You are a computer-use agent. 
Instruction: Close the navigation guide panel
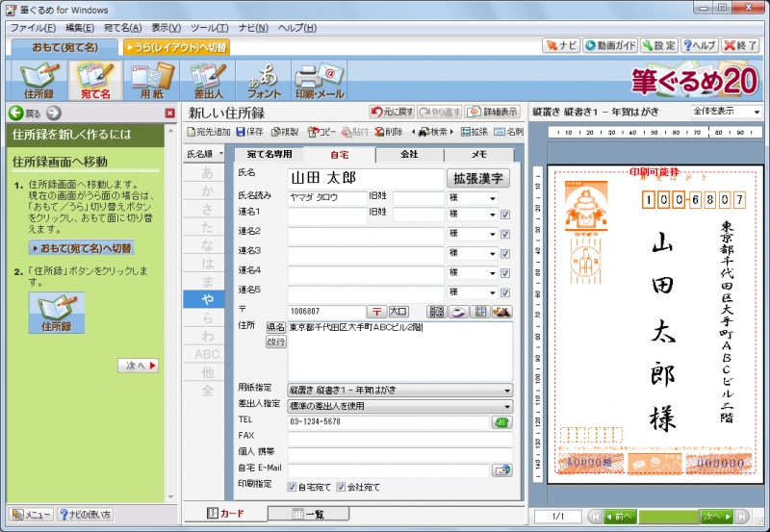pyautogui.click(x=170, y=114)
